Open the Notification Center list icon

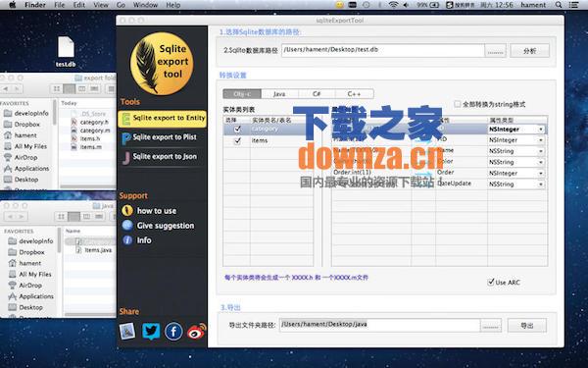tap(573, 5)
